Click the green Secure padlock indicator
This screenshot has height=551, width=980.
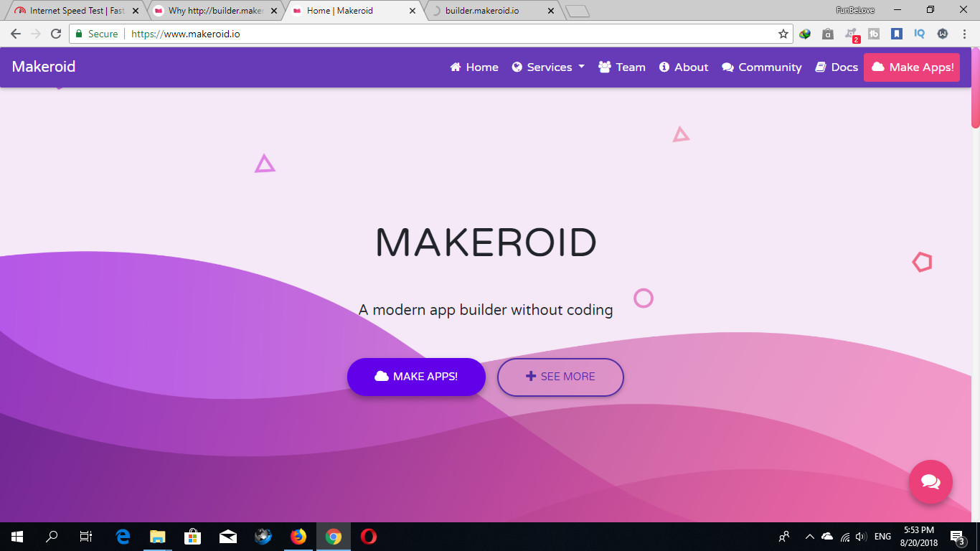click(x=97, y=34)
